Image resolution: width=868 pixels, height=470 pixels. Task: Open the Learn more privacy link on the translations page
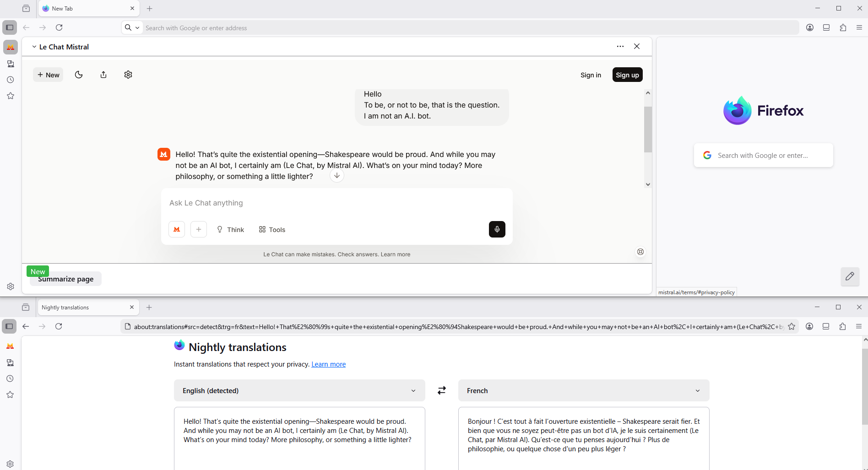(329, 364)
